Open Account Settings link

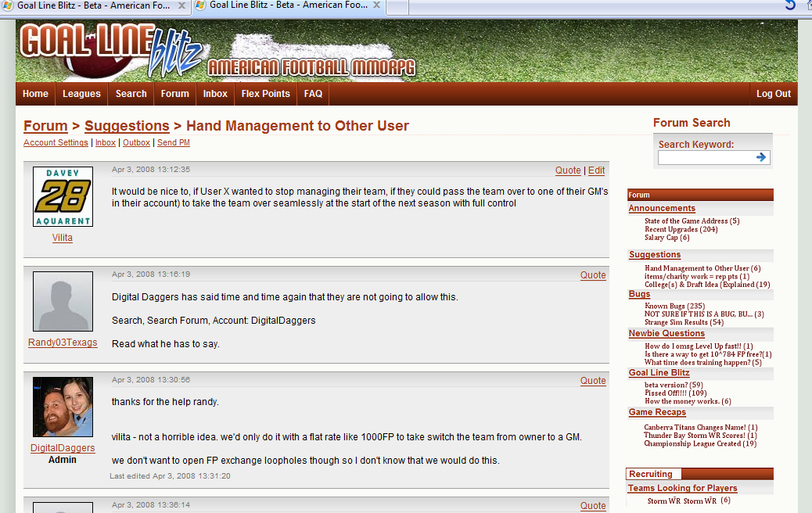click(56, 142)
